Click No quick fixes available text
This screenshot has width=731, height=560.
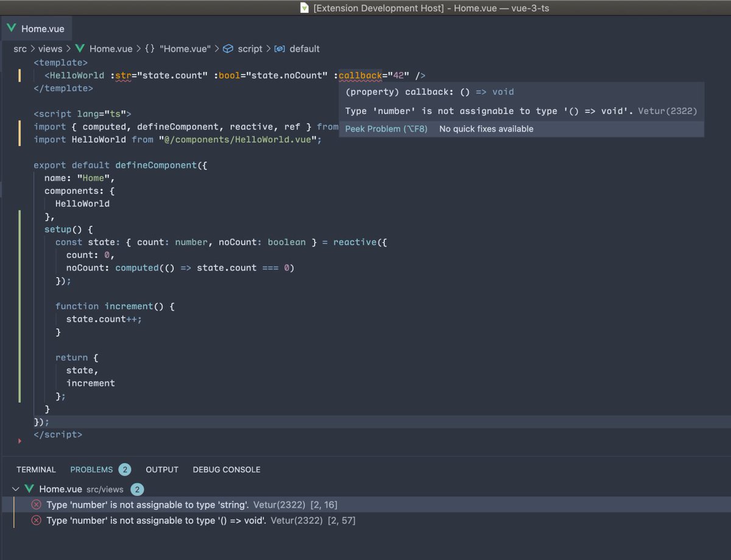(x=486, y=129)
